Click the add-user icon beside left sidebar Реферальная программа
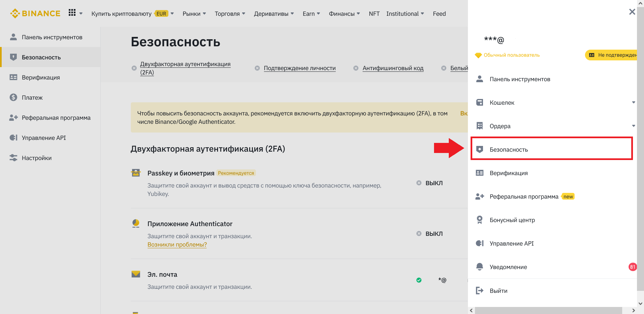Screen dimensions: 644x314 pos(13,117)
